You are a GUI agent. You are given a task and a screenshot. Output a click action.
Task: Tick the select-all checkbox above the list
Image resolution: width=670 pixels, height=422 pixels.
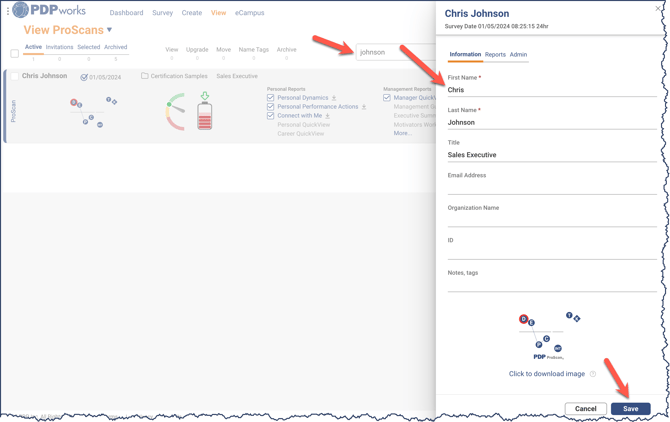pyautogui.click(x=14, y=53)
